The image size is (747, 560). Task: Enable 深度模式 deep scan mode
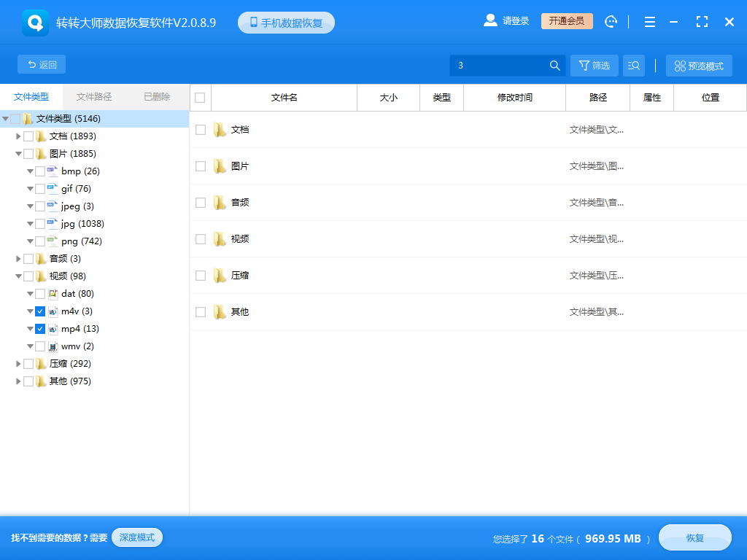click(136, 537)
